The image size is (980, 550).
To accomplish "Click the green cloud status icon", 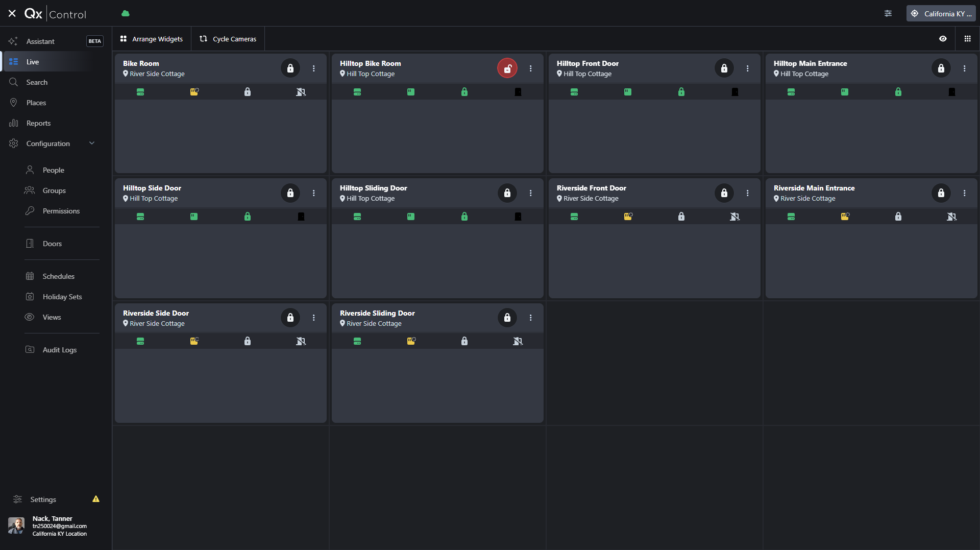I will (x=126, y=14).
